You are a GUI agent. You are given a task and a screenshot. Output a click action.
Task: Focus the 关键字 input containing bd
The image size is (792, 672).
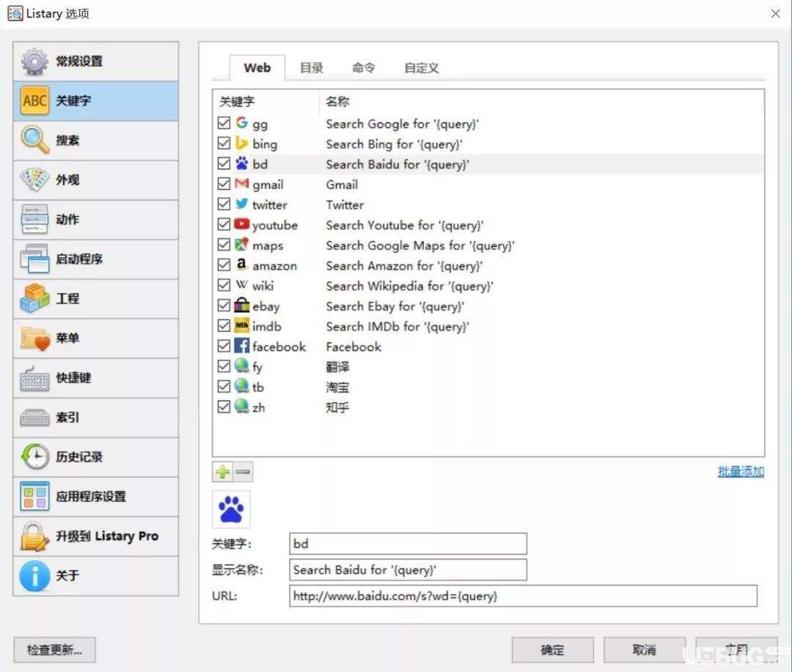(x=408, y=544)
